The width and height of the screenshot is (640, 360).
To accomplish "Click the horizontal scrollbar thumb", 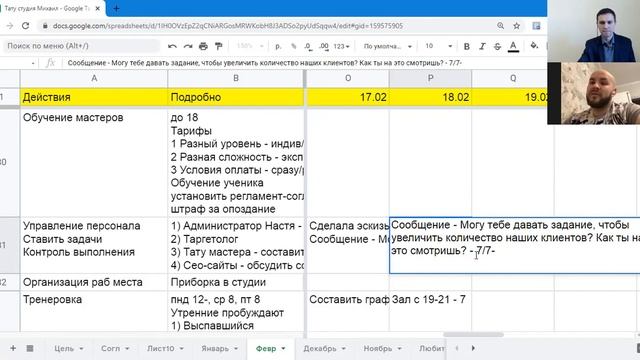I will [x=473, y=335].
